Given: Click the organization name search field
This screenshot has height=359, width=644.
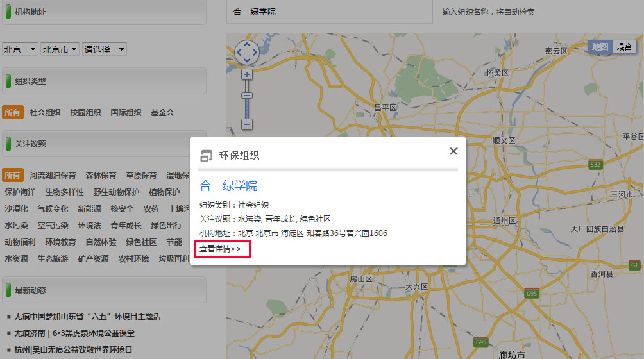Looking at the screenshot, I should 330,12.
